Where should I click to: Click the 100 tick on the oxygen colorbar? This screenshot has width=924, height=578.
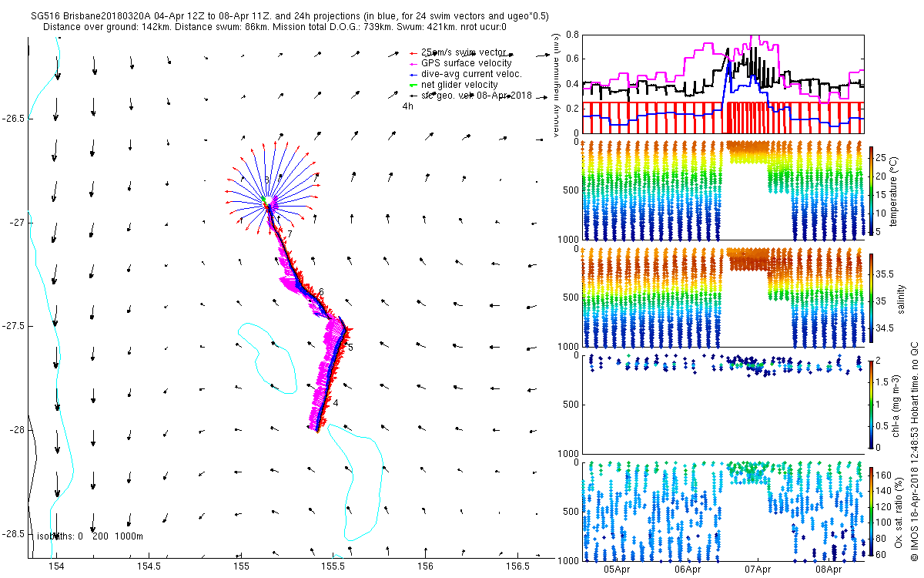pos(885,525)
